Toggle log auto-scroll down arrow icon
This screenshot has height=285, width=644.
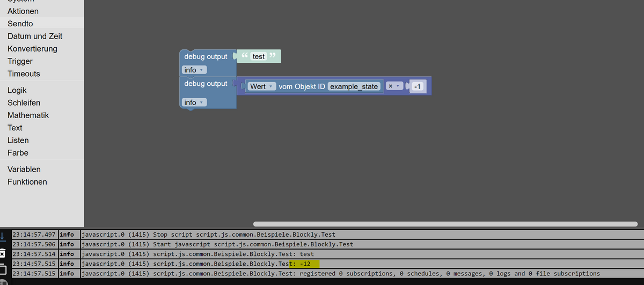[x=3, y=236]
